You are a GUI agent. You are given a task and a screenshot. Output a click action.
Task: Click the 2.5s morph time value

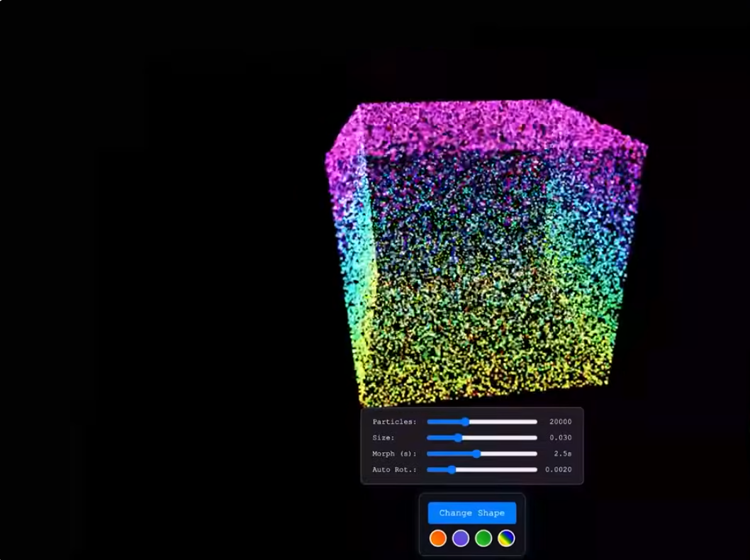[x=563, y=454]
